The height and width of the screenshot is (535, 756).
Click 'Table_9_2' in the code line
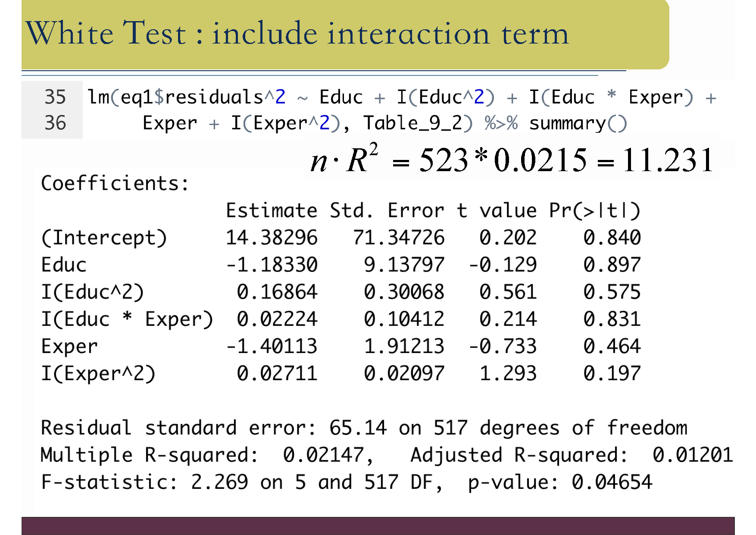413,124
